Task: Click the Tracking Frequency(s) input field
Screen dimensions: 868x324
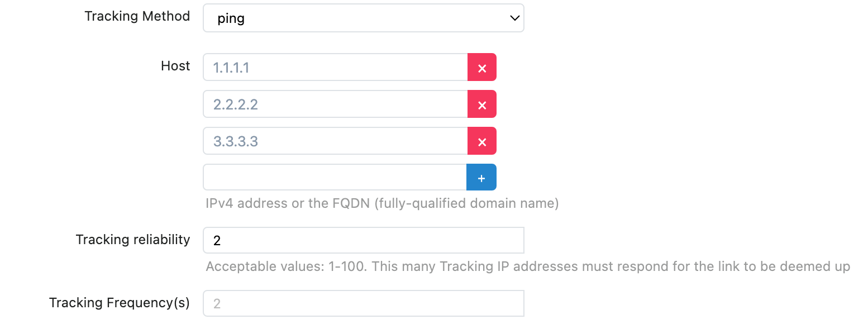Action: point(363,303)
